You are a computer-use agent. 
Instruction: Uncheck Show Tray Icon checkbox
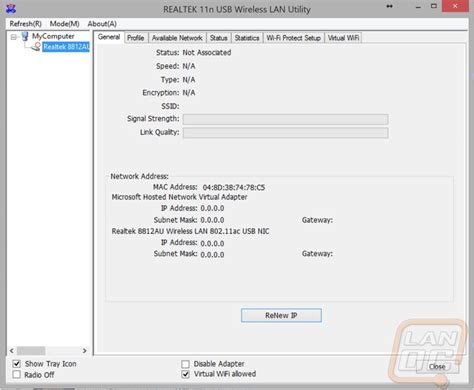[x=16, y=364]
